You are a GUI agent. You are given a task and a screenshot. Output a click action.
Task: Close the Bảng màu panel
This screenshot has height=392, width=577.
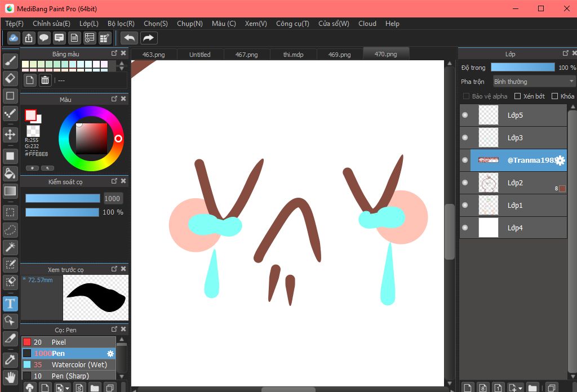123,54
